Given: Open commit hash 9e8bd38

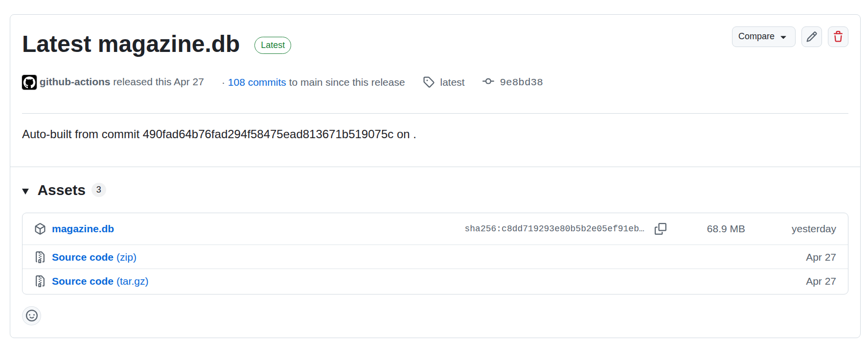Looking at the screenshot, I should (x=521, y=82).
